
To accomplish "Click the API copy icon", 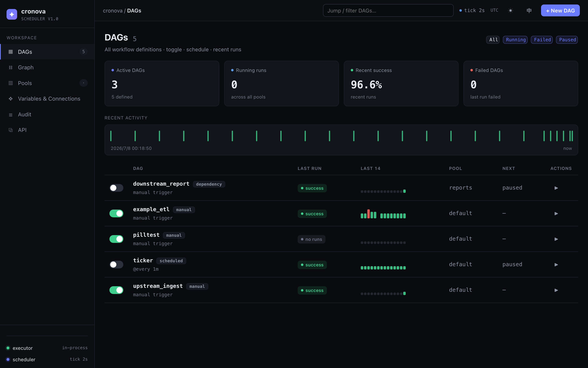I will click(11, 130).
